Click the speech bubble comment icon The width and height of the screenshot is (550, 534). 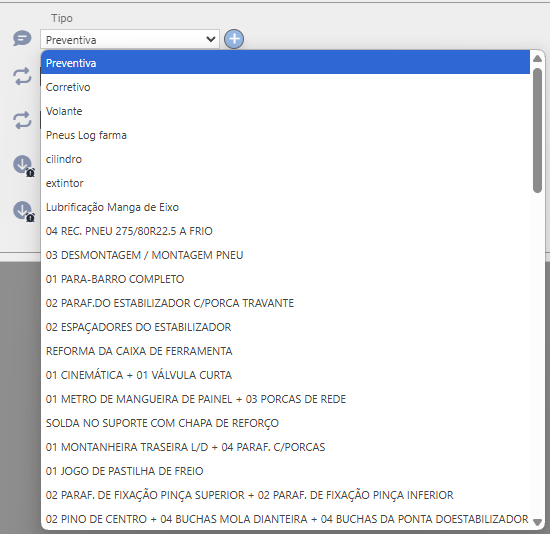pos(22,38)
